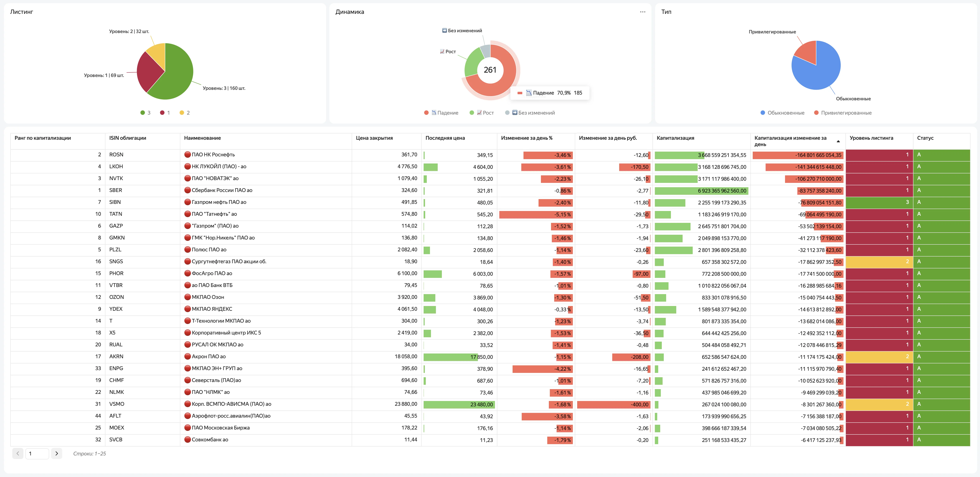Viewport: 980px width, 477px height.
Task: Click red circle icon beside Совкомбанк ао
Action: (x=187, y=440)
